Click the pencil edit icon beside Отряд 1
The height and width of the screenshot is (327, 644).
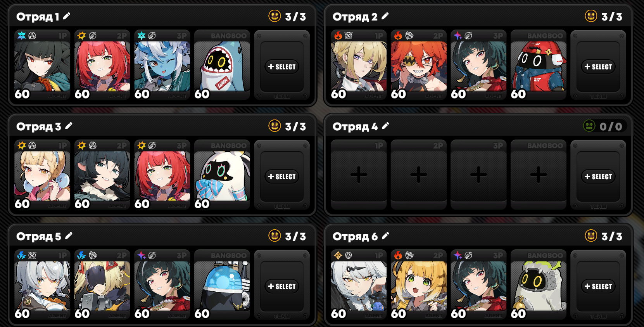click(67, 16)
